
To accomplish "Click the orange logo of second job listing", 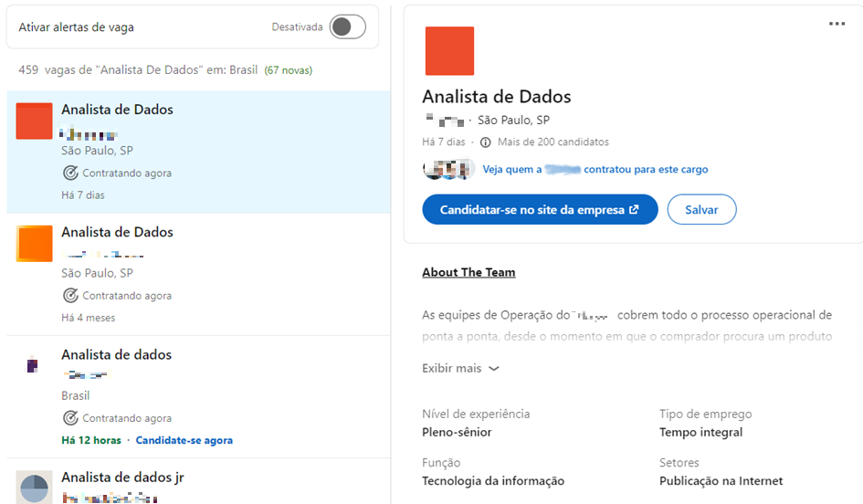I will click(x=34, y=244).
